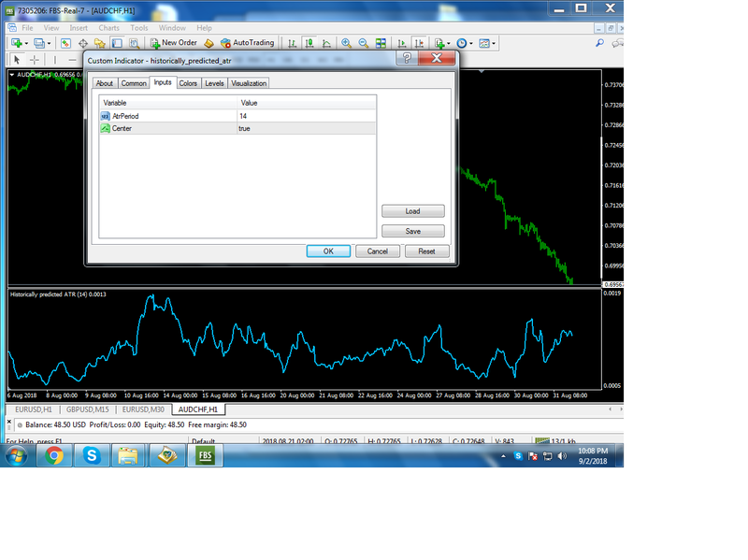Edit the Center value true
Screen dimensions: 748x560
pos(307,128)
